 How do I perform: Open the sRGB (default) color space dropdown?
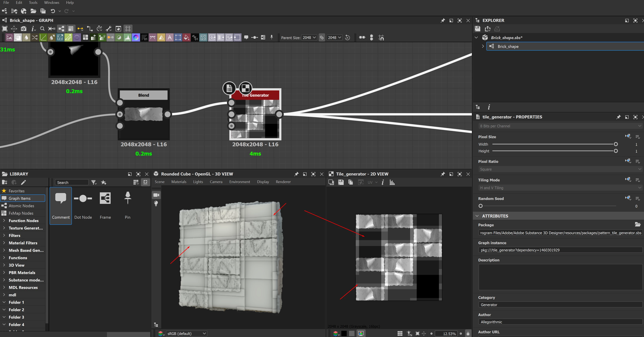186,333
